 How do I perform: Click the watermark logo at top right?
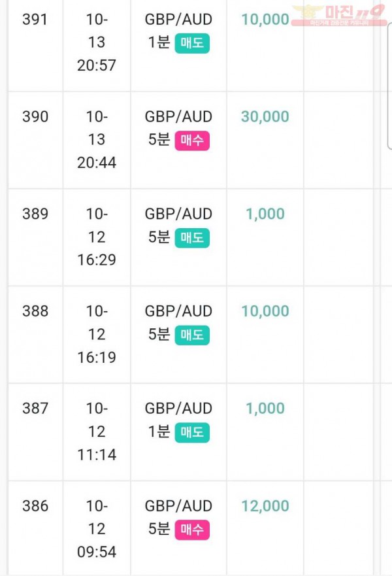[x=339, y=16]
